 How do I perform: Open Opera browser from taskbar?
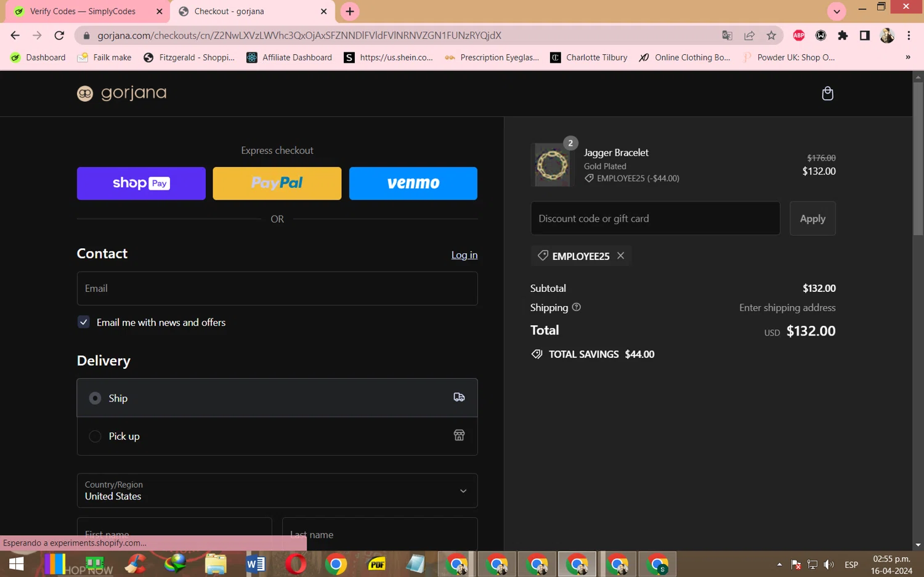(296, 564)
